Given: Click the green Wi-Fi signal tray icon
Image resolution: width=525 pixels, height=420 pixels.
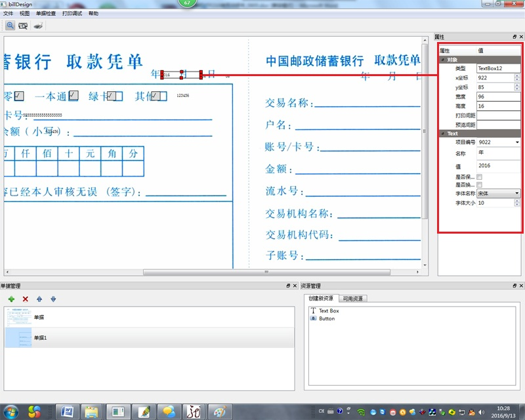Looking at the screenshot, I should 361,412.
